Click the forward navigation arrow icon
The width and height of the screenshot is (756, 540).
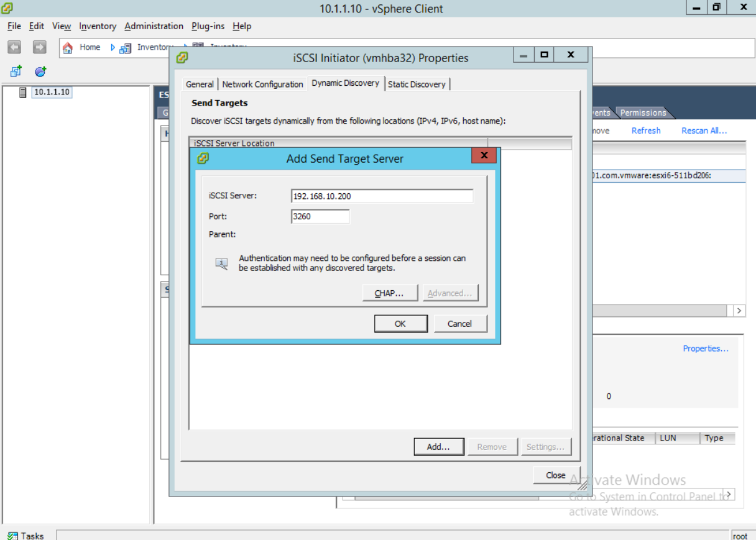(x=39, y=47)
